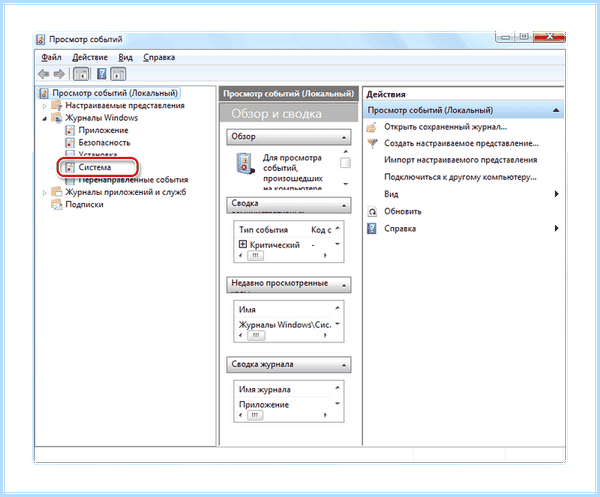Click the Обновить refresh icon

pyautogui.click(x=372, y=211)
